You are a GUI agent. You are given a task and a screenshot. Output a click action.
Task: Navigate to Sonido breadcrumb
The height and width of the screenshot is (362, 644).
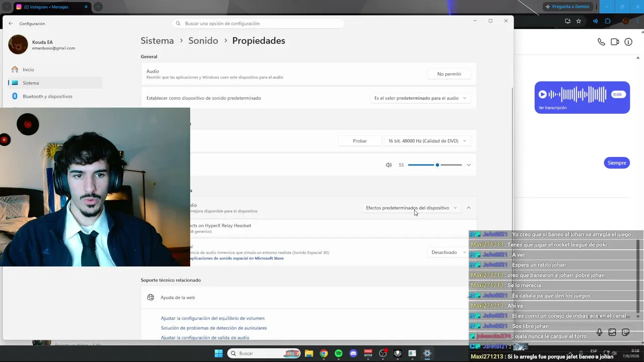point(203,41)
